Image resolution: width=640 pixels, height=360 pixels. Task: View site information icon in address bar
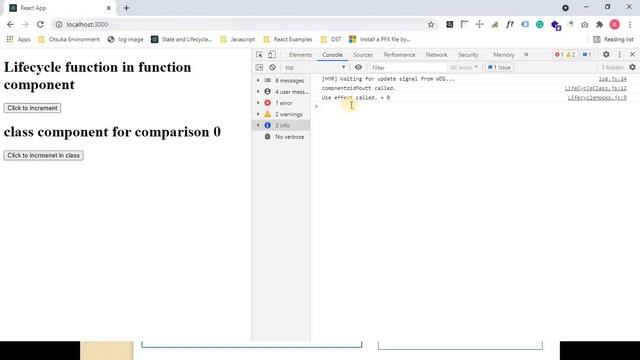point(59,24)
